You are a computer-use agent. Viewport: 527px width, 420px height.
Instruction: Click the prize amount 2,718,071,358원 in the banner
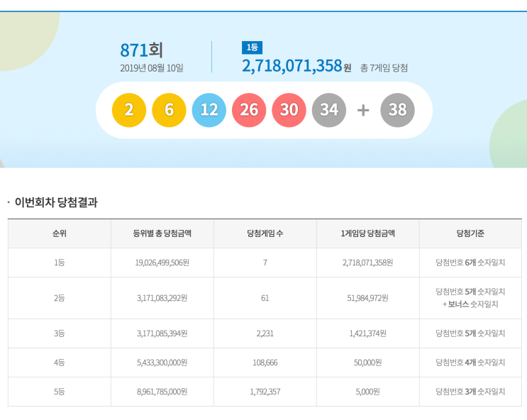click(x=296, y=65)
